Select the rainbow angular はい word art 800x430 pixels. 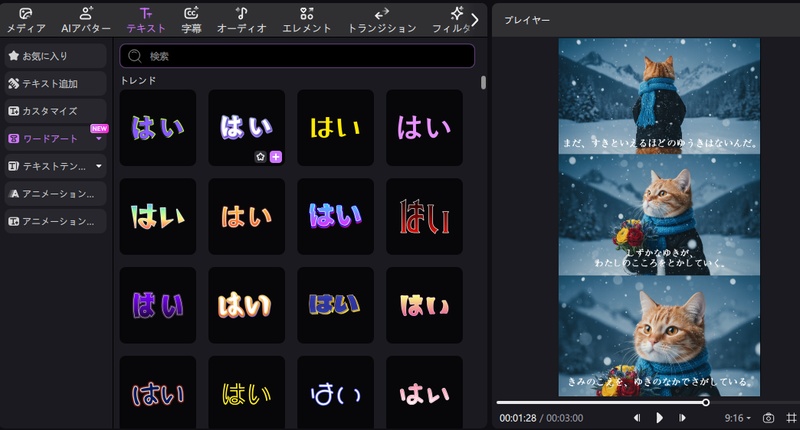[x=158, y=216]
